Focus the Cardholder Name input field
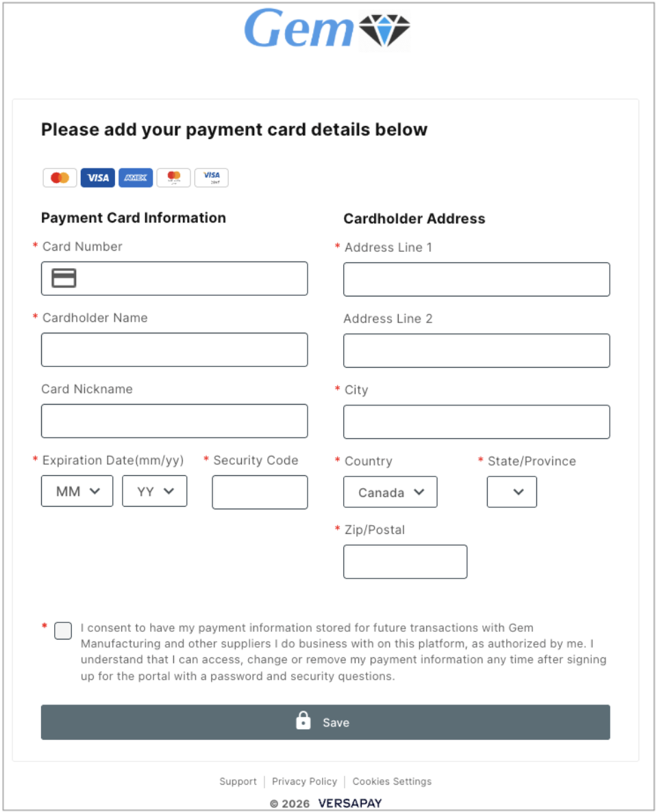This screenshot has width=659, height=812. click(175, 350)
